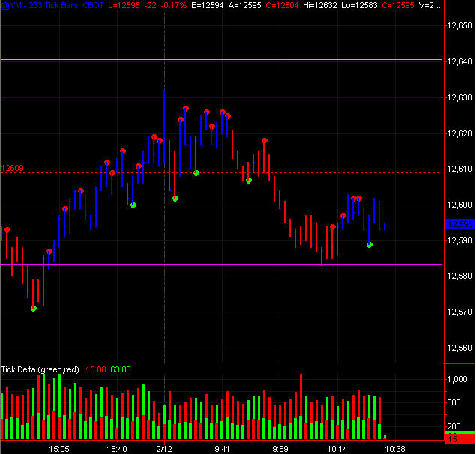The height and width of the screenshot is (454, 476).
Task: Click the '9:41' time axis label
Action: point(222,449)
